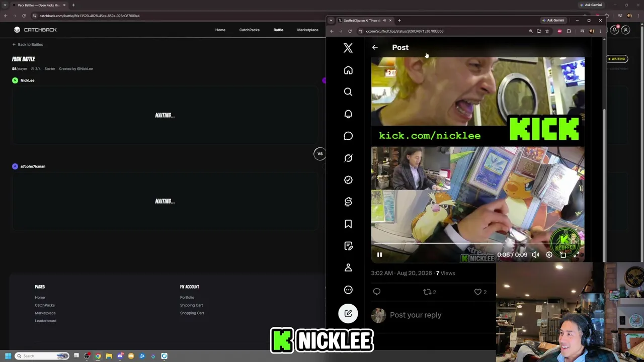Open the Articles icon in X sidebar

(348, 246)
